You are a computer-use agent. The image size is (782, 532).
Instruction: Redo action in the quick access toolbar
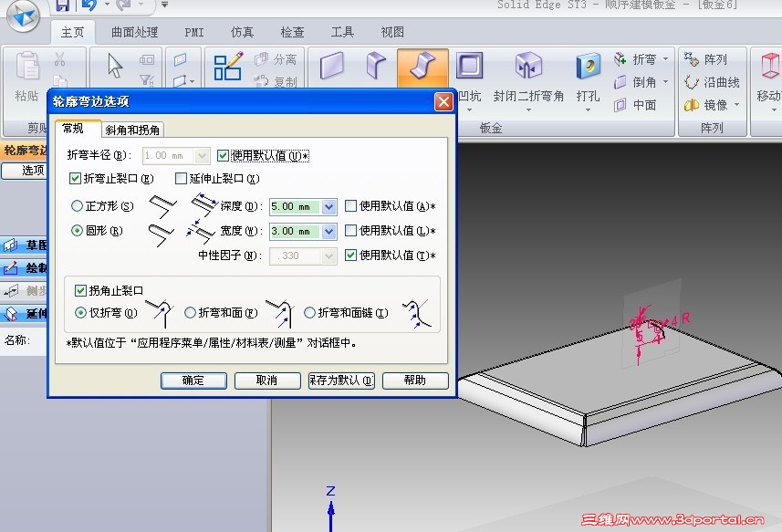(124, 5)
